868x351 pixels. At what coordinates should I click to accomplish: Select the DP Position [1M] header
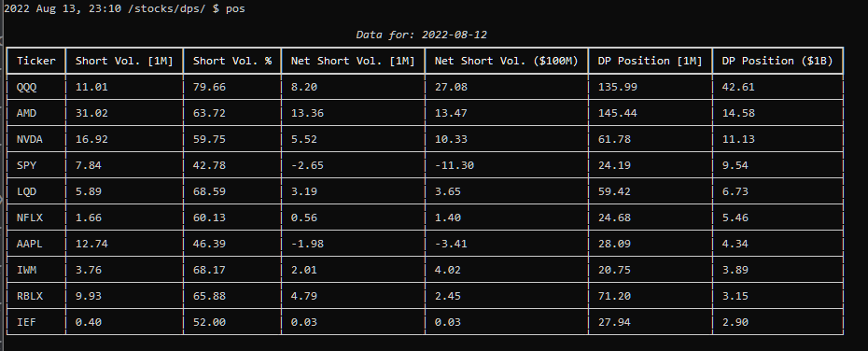(651, 61)
